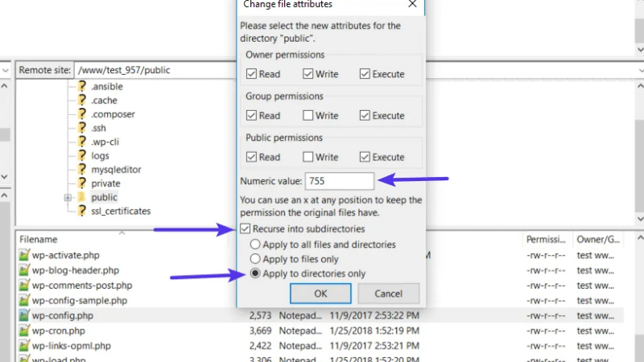Select the .ansible folder icon
644x362 pixels.
click(x=82, y=86)
